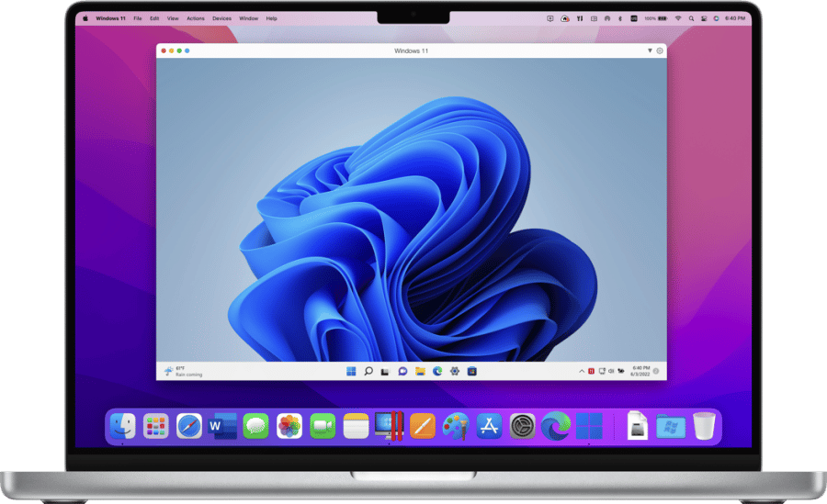The image size is (827, 504).
Task: Expand hidden tray icons chevron
Action: point(582,371)
